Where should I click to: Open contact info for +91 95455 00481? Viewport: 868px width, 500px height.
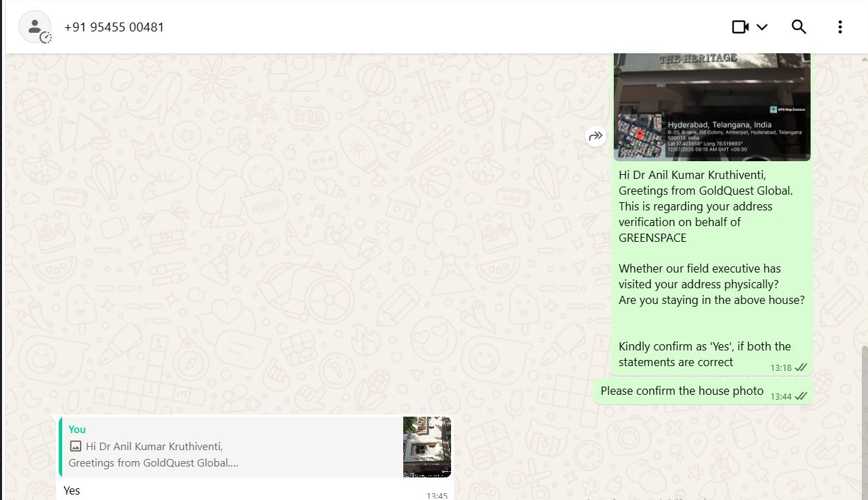[114, 27]
